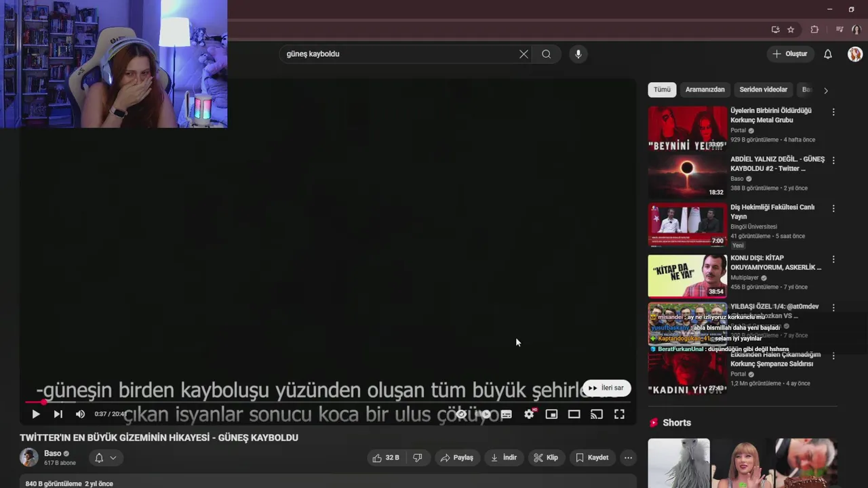Open the browser extensions puzzle icon
Viewport: 868px width, 488px height.
[814, 30]
